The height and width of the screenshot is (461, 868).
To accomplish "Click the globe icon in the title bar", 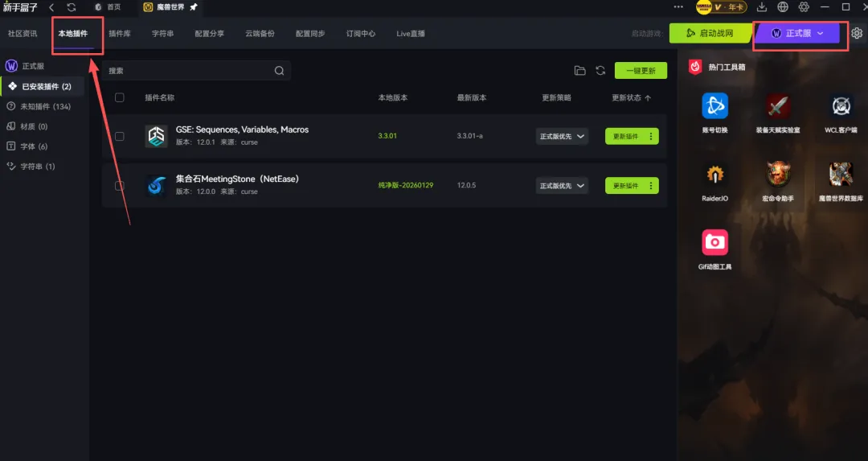I will (x=783, y=6).
